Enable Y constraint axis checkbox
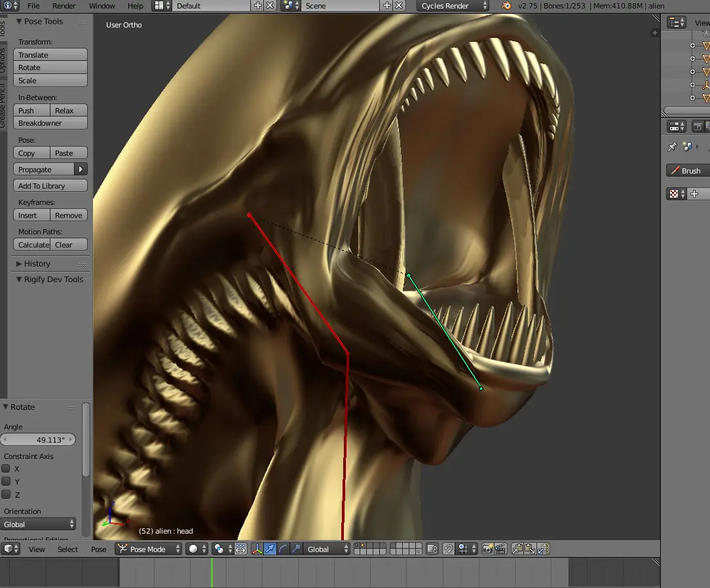This screenshot has width=710, height=588. click(6, 481)
